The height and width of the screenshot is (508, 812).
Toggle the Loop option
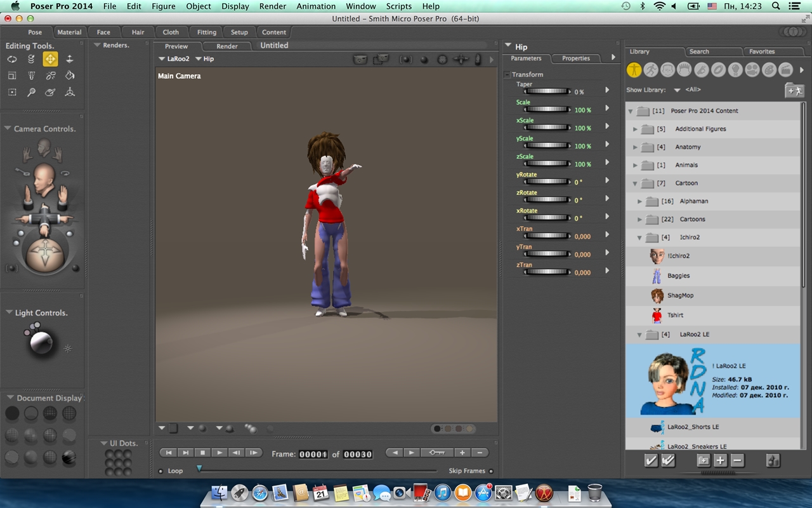click(x=160, y=471)
